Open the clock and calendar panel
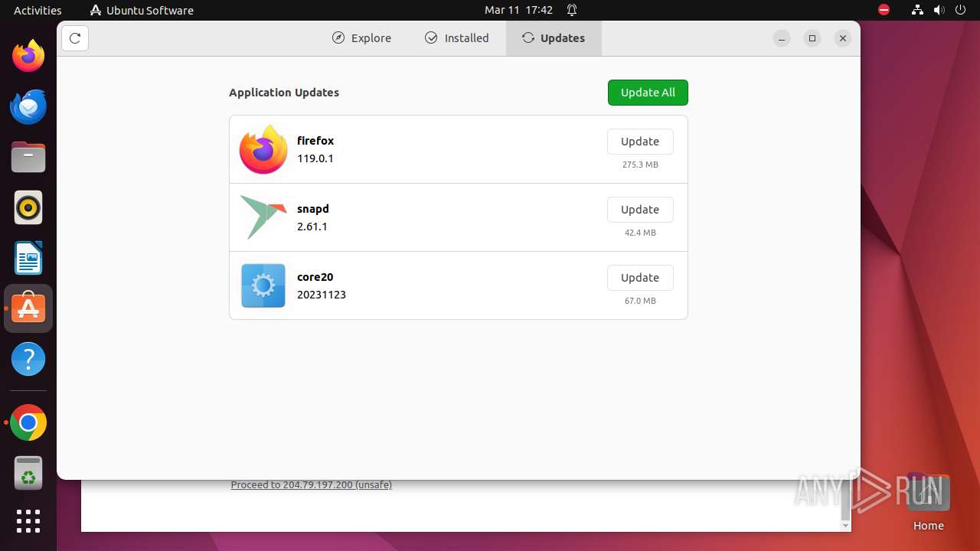 (x=518, y=10)
